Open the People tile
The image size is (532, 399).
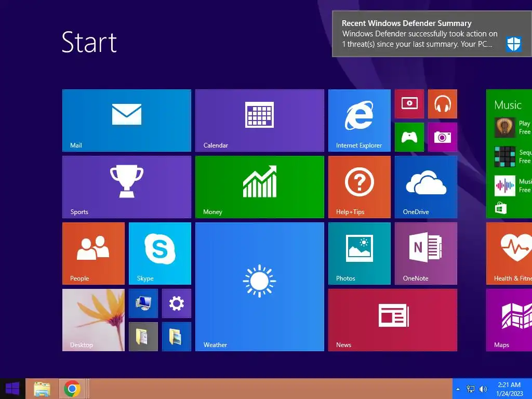click(94, 254)
